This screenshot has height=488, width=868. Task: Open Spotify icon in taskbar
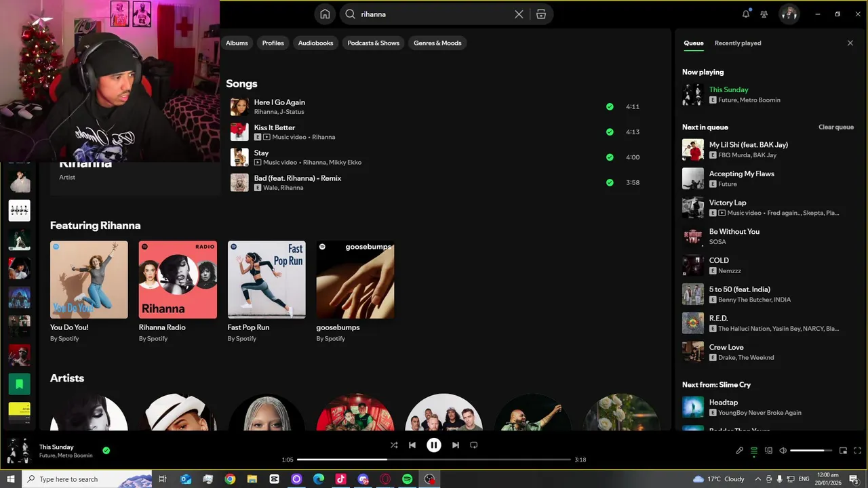click(x=407, y=479)
